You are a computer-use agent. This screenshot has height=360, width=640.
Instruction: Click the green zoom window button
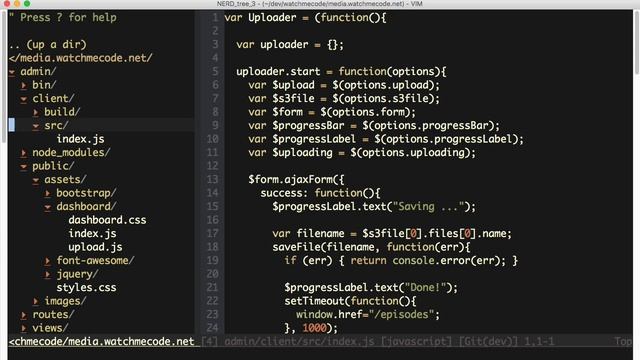pyautogui.click(x=27, y=3)
